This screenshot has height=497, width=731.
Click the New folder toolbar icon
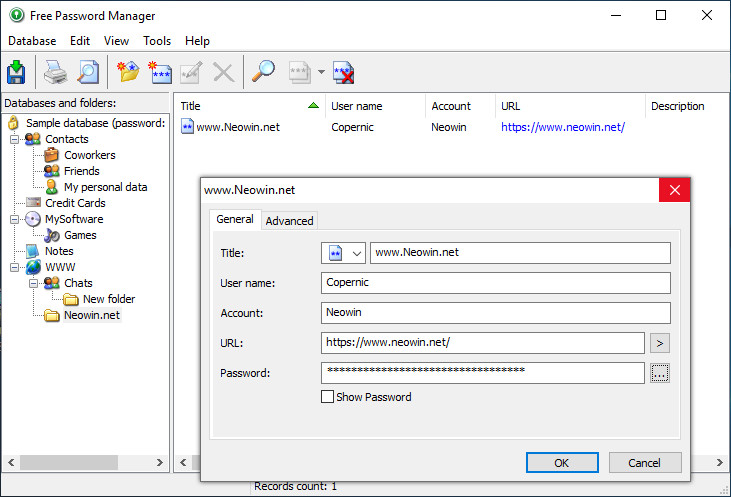pyautogui.click(x=127, y=72)
